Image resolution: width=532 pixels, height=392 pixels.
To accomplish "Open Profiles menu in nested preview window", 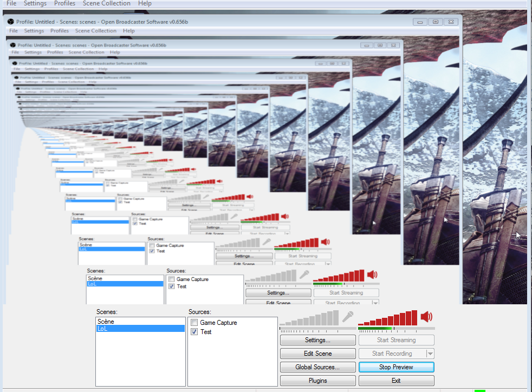I will 60,30.
